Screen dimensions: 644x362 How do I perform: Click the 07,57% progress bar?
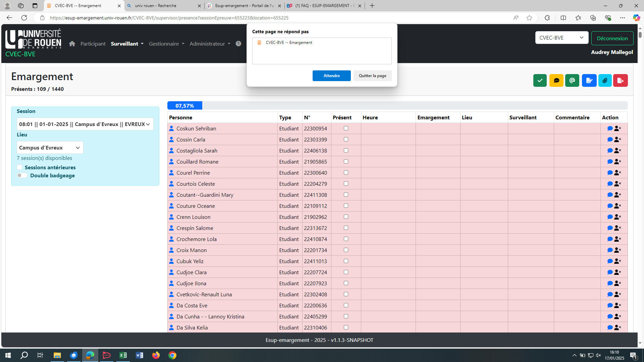185,106
